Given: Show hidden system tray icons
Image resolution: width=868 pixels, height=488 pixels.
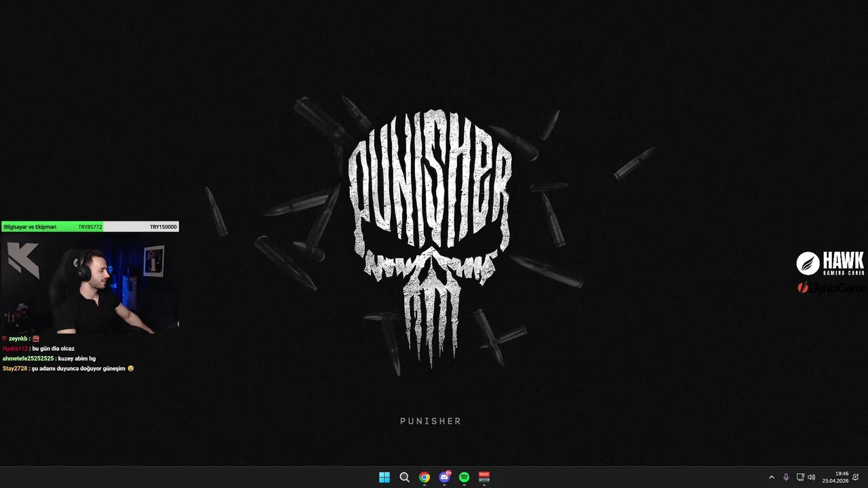Looking at the screenshot, I should (771, 477).
